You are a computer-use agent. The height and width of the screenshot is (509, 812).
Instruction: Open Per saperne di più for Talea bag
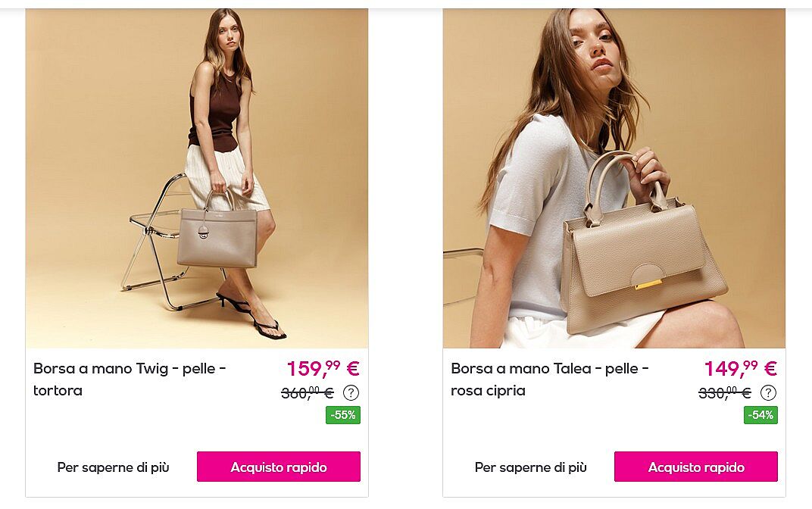tap(531, 467)
